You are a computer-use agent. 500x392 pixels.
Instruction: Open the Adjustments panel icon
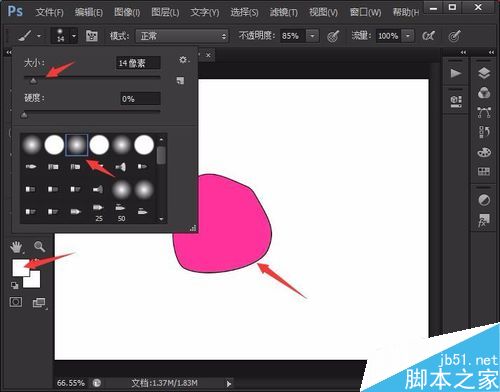click(x=484, y=200)
